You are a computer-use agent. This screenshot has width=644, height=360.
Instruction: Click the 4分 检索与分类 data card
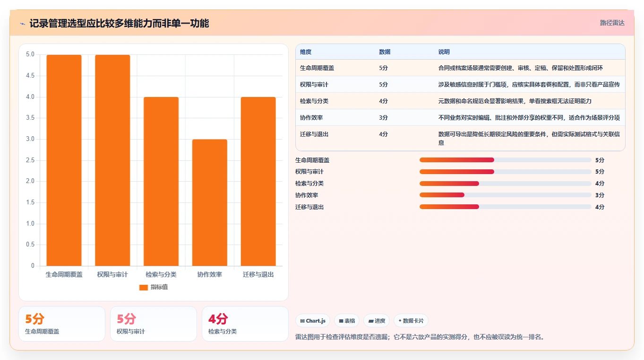coord(245,324)
